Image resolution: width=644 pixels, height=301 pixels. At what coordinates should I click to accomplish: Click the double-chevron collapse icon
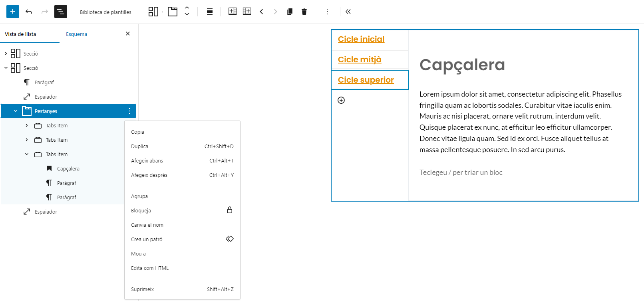point(348,12)
